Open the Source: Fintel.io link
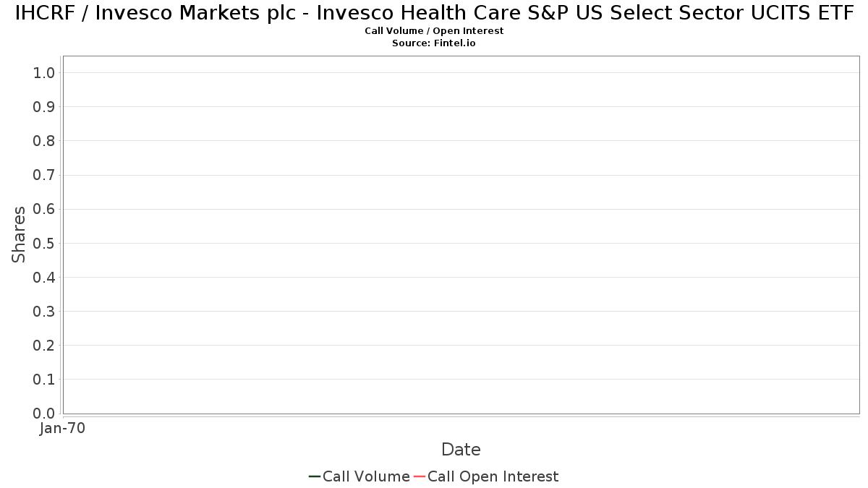The width and height of the screenshot is (868, 488). tap(434, 43)
